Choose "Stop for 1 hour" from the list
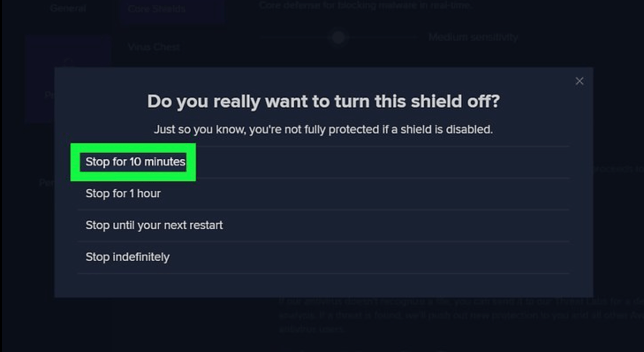The image size is (644, 352). (122, 193)
